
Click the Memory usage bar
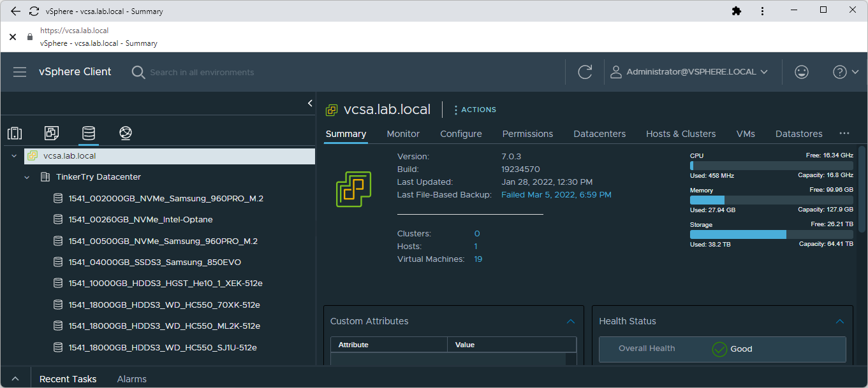772,200
